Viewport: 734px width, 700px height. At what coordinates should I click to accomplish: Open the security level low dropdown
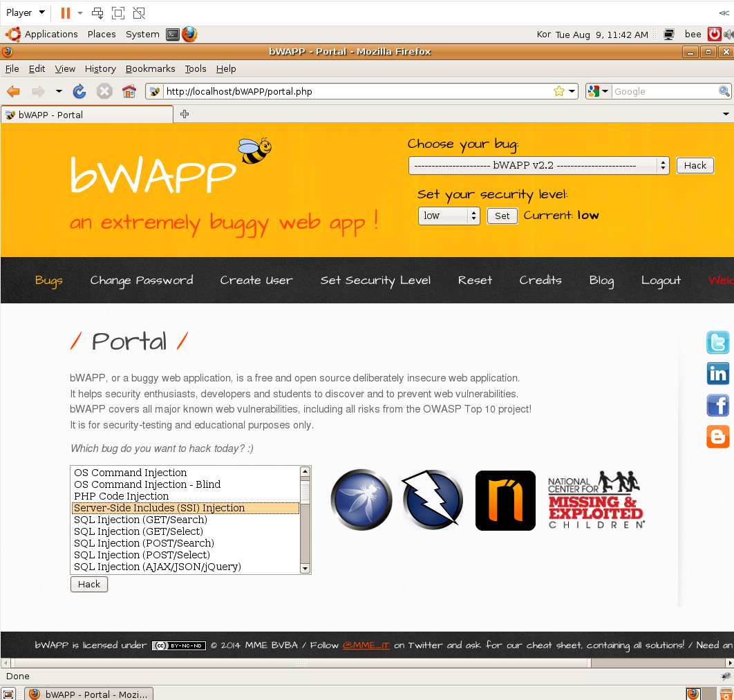click(x=449, y=216)
